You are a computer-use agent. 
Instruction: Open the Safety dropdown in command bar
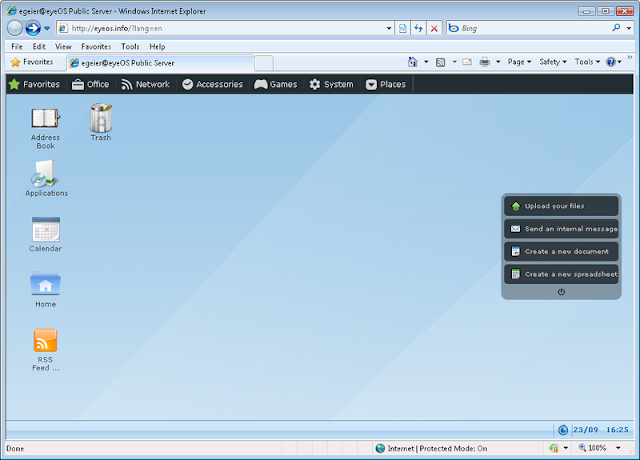click(553, 62)
